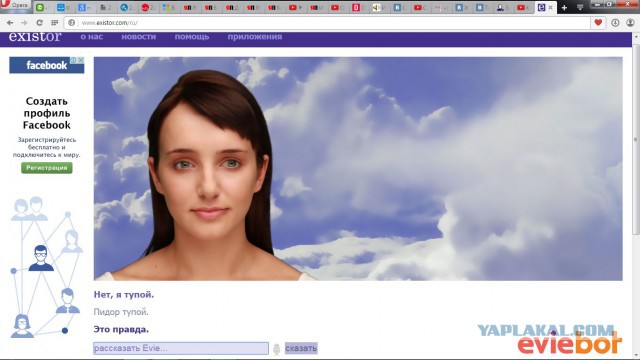Open the 'приложения' menu item

(255, 37)
